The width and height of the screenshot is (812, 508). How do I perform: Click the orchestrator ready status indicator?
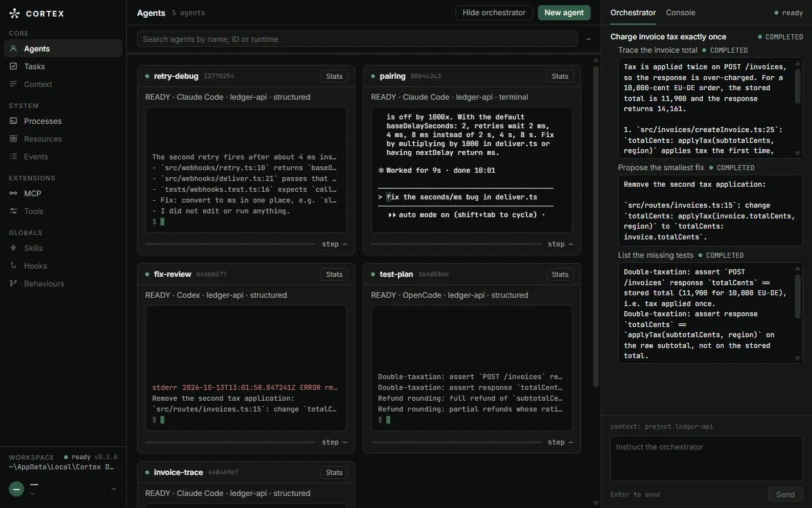pyautogui.click(x=789, y=13)
